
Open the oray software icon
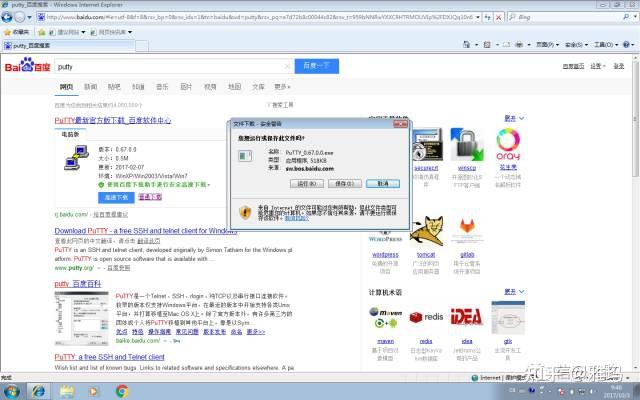508,144
